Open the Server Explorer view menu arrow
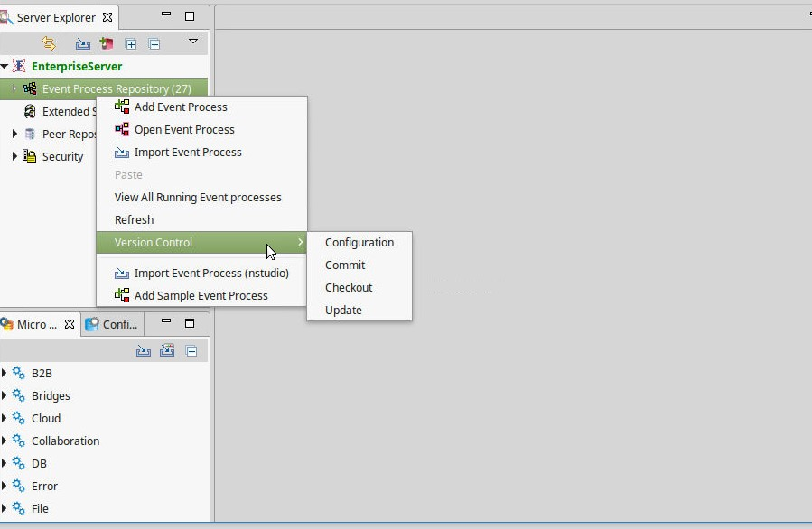The image size is (812, 529). pos(193,42)
